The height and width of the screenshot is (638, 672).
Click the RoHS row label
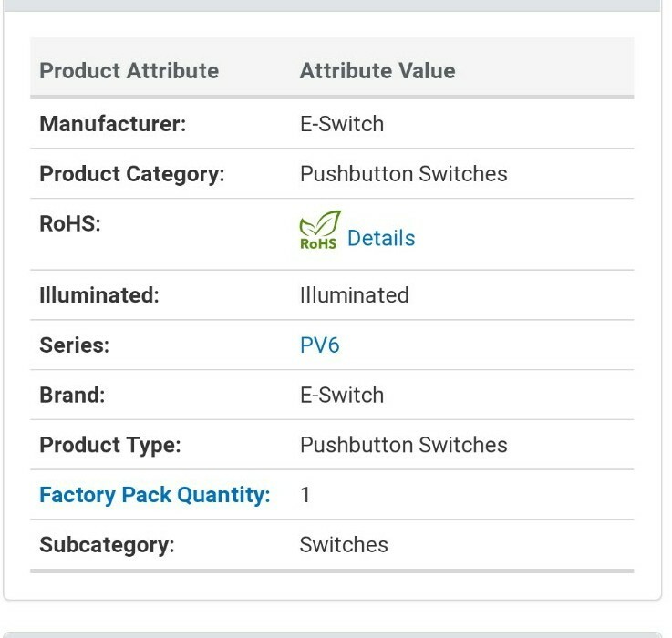pyautogui.click(x=70, y=223)
